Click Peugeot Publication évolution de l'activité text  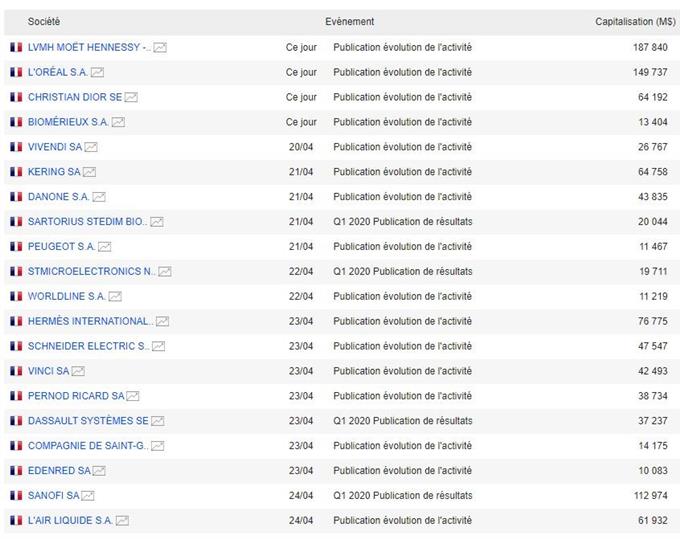[x=402, y=246]
